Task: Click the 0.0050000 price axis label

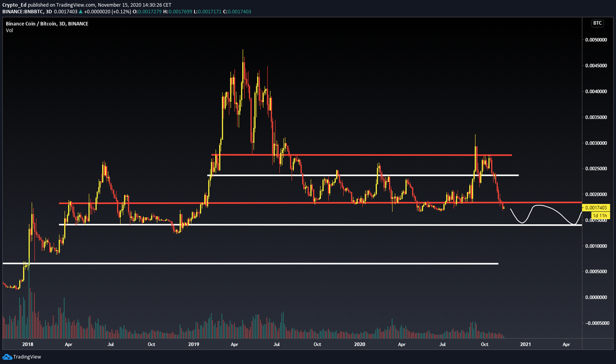Action: coord(597,40)
